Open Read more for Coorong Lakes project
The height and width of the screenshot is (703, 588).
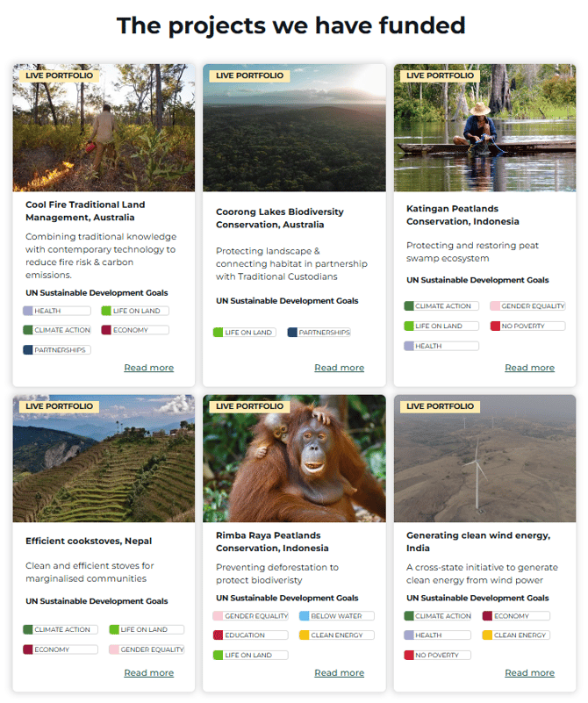tap(340, 368)
